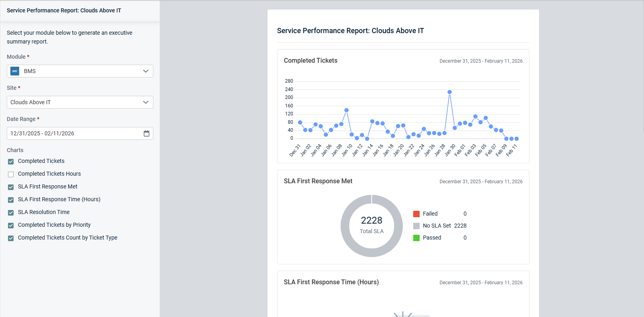Click the green Passed legend swatch
The height and width of the screenshot is (317, 644).
click(416, 238)
